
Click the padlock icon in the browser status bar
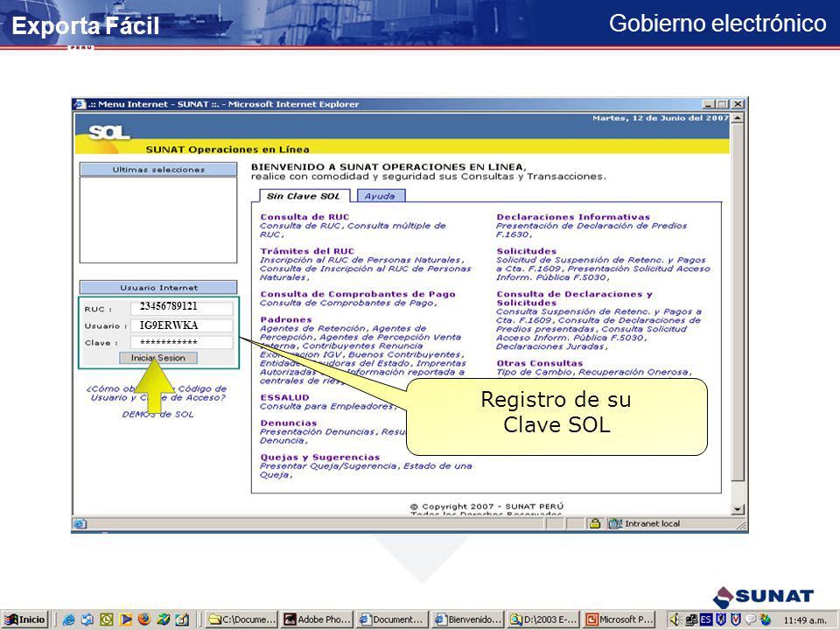[x=595, y=523]
